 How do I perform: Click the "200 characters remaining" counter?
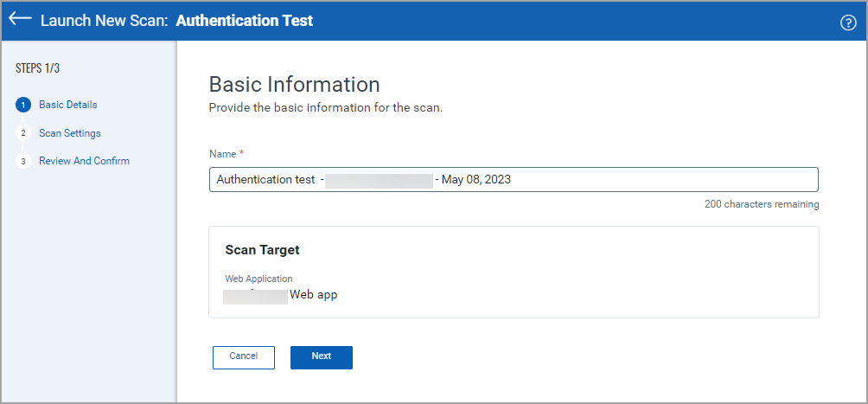(x=762, y=205)
